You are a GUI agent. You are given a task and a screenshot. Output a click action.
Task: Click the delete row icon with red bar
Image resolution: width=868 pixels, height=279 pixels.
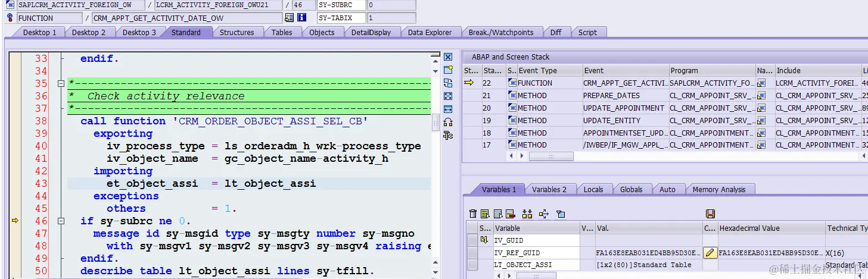[510, 214]
